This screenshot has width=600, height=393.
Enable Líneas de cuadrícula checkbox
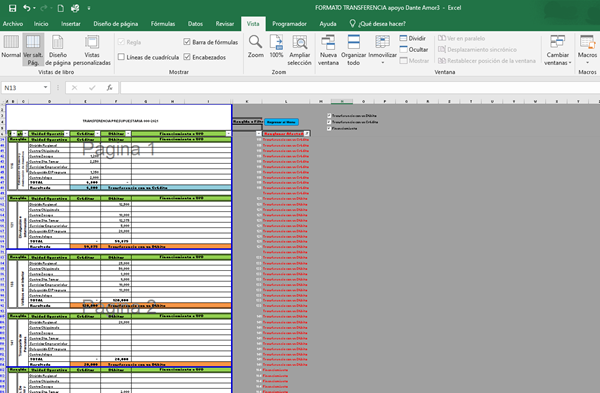click(121, 57)
